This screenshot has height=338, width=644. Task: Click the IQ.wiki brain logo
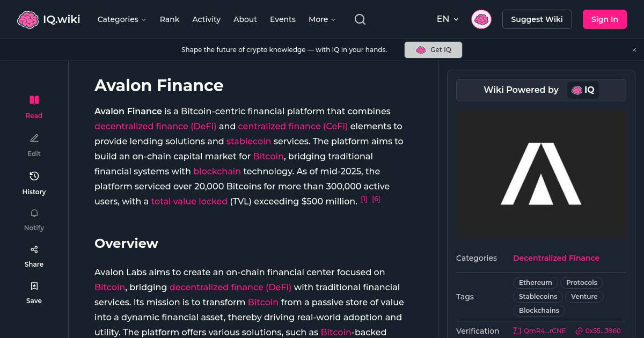point(28,19)
